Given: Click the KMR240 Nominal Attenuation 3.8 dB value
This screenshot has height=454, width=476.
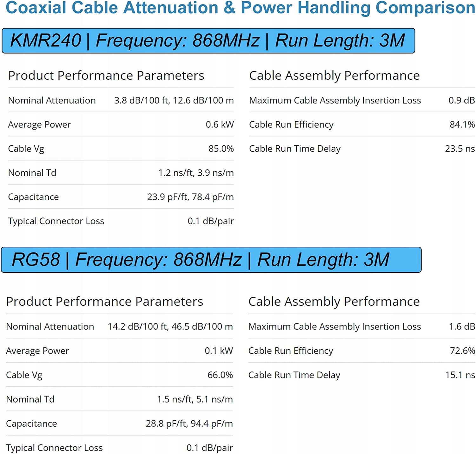Looking at the screenshot, I should (174, 100).
